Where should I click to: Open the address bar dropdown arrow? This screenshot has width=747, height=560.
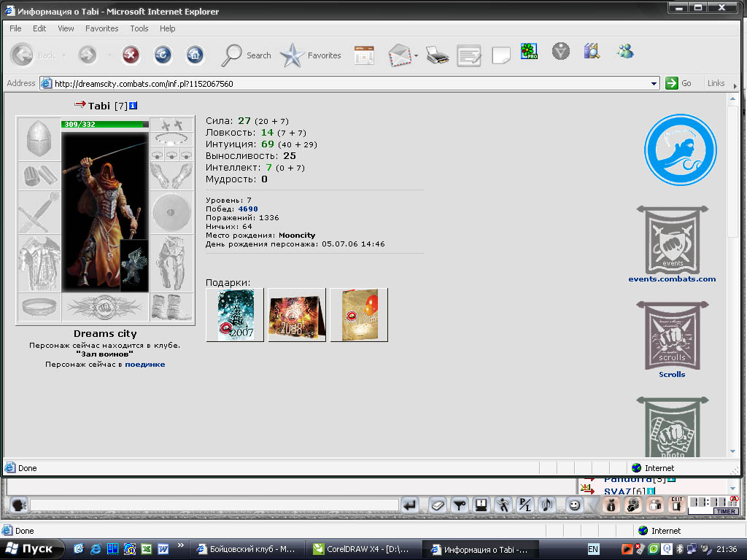point(654,84)
